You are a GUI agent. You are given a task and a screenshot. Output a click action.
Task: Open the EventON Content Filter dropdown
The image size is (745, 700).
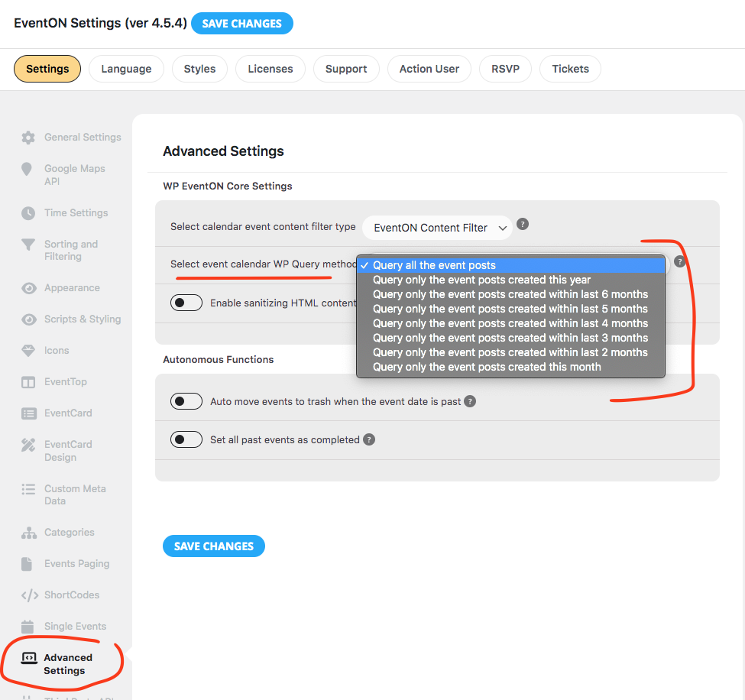437,228
